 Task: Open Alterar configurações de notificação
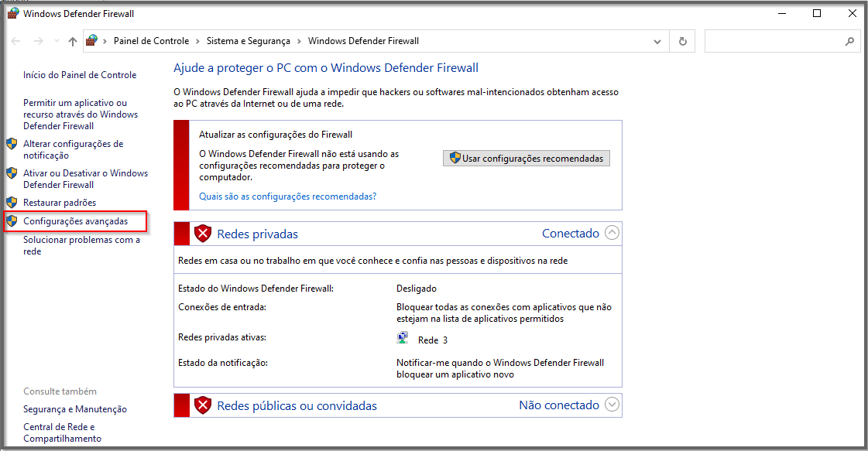(x=73, y=149)
